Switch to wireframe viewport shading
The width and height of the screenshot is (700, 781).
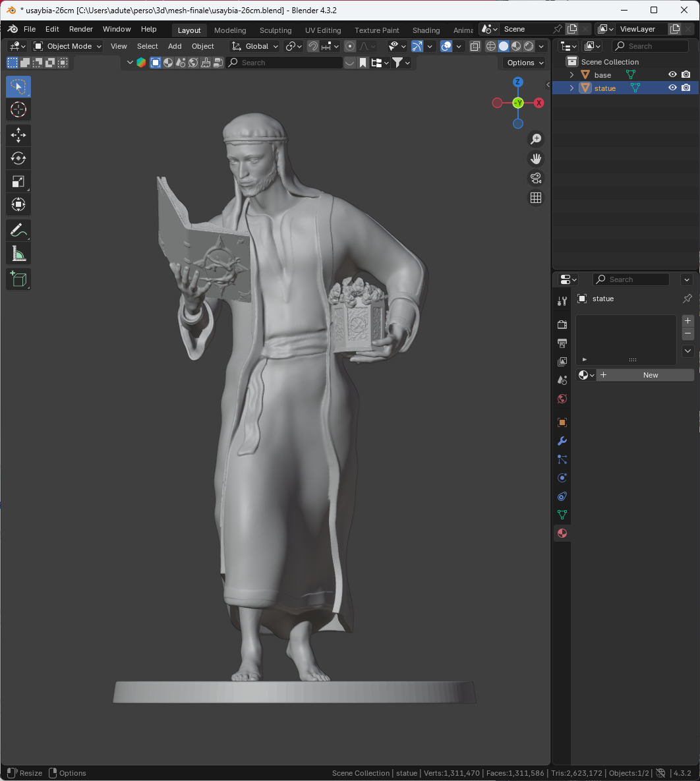pos(491,46)
